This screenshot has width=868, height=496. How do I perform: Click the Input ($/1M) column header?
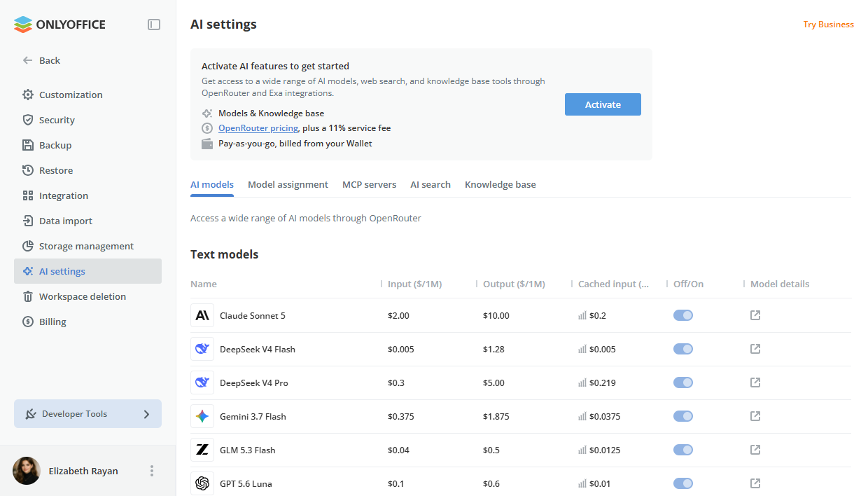click(415, 284)
